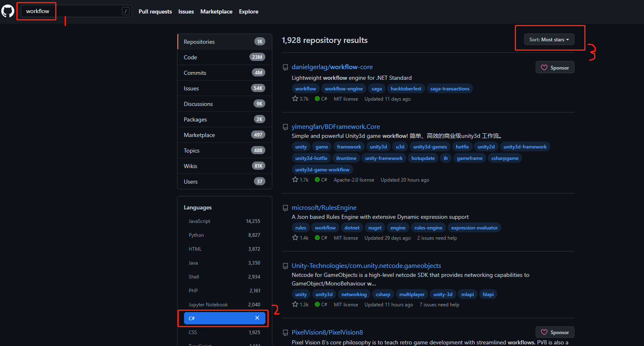
Task: Select the Topics result type
Action: pos(224,151)
